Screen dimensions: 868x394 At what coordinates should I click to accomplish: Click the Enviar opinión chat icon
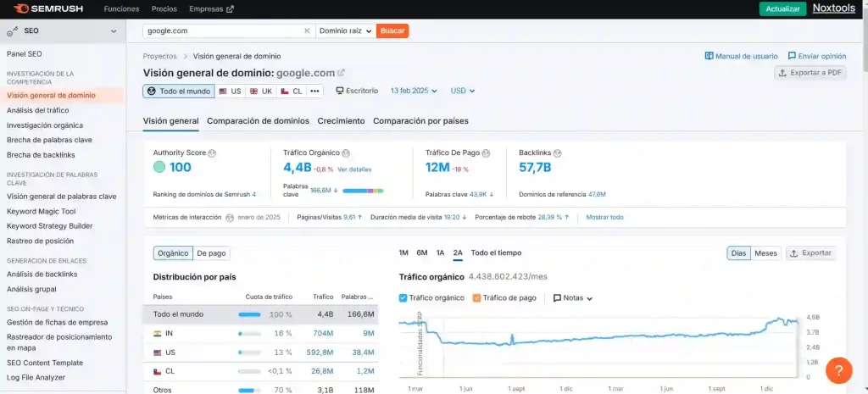tap(792, 56)
